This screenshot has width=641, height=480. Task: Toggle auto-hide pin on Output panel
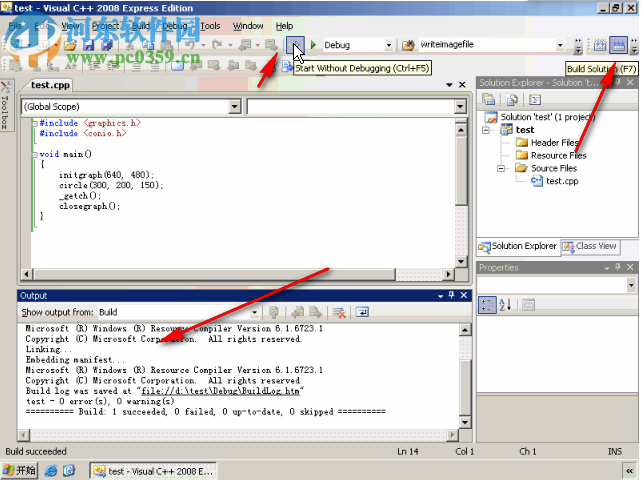click(452, 295)
